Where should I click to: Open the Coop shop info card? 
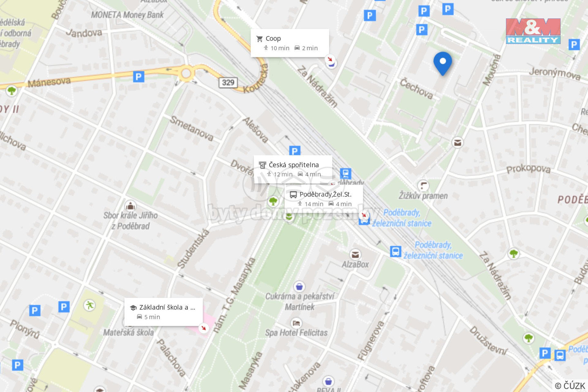tap(290, 43)
